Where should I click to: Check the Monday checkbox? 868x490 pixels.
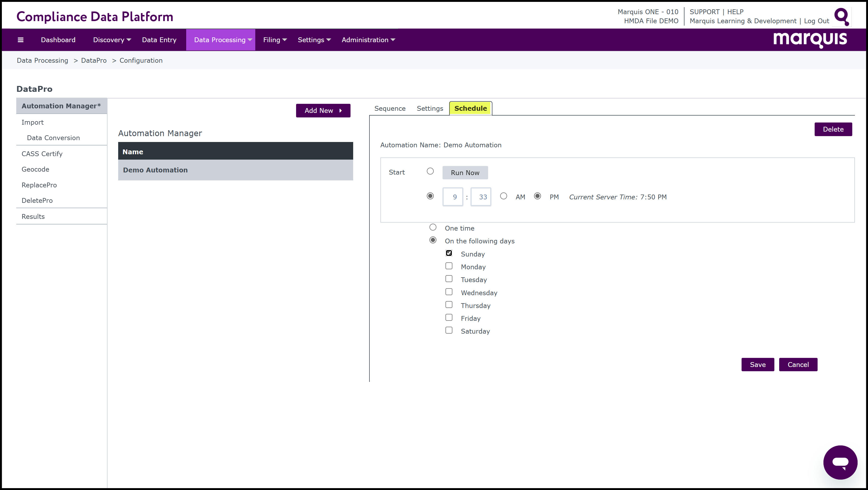pos(449,266)
